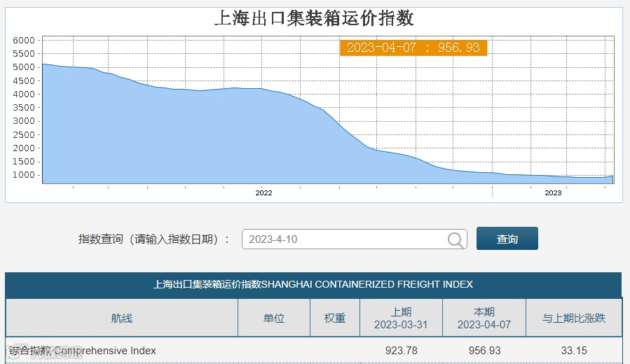Click the 3000 y-axis label

[x=24, y=121]
